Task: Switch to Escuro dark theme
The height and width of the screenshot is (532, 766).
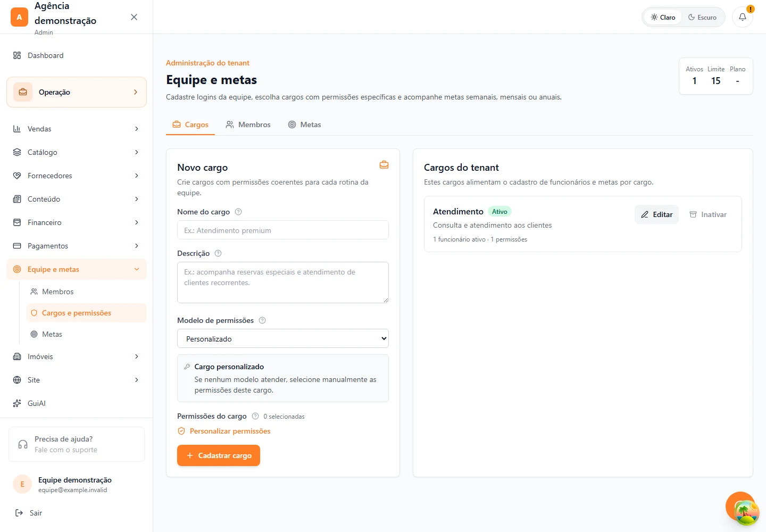Action: [702, 17]
